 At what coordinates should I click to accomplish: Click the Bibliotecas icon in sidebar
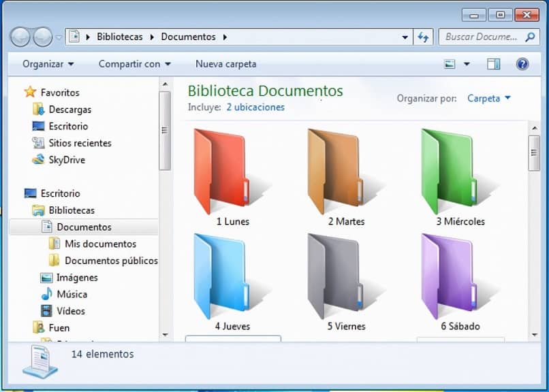click(x=38, y=210)
